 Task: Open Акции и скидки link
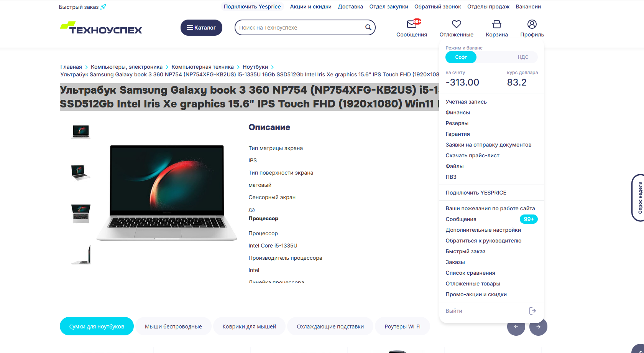(x=311, y=7)
